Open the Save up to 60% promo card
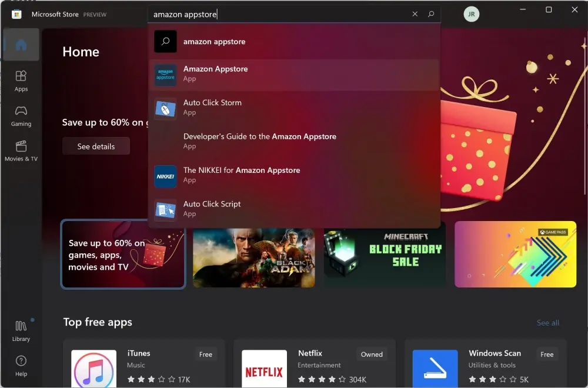The width and height of the screenshot is (588, 388). click(x=123, y=254)
